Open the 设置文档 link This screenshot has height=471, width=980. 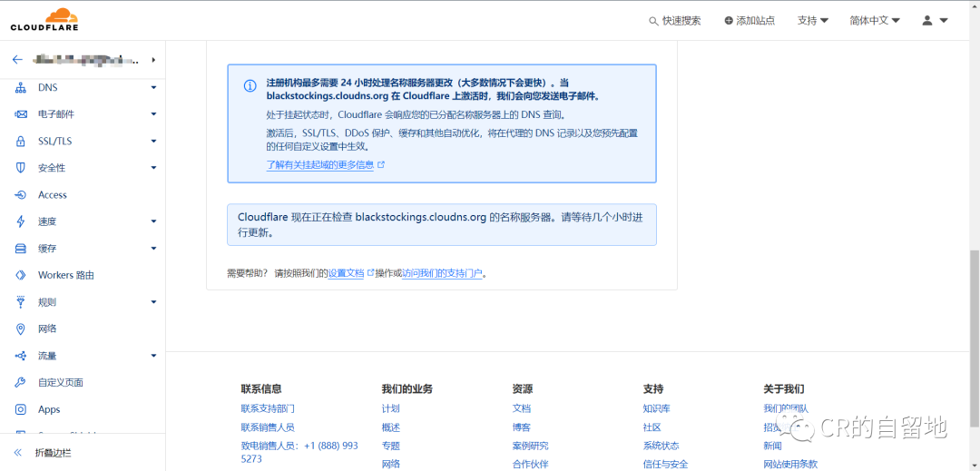click(x=346, y=273)
